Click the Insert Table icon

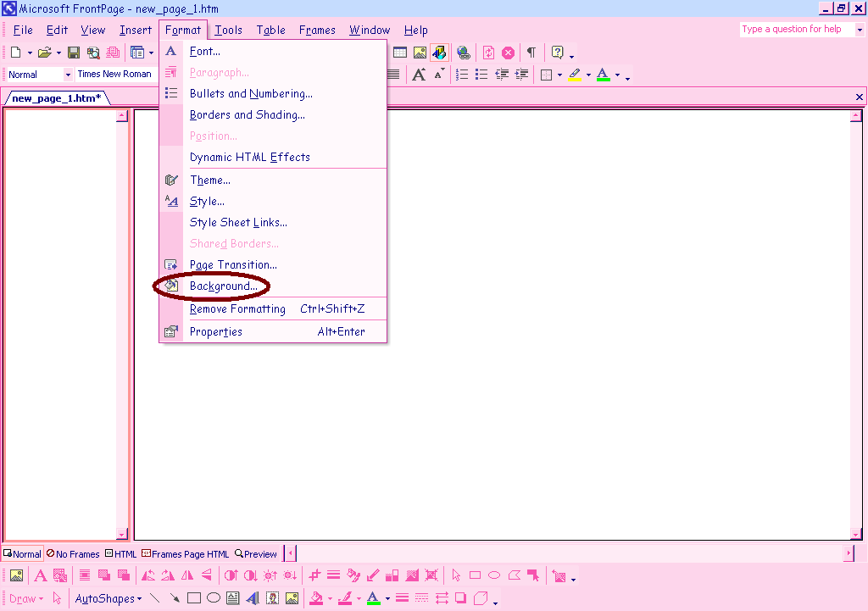[400, 53]
